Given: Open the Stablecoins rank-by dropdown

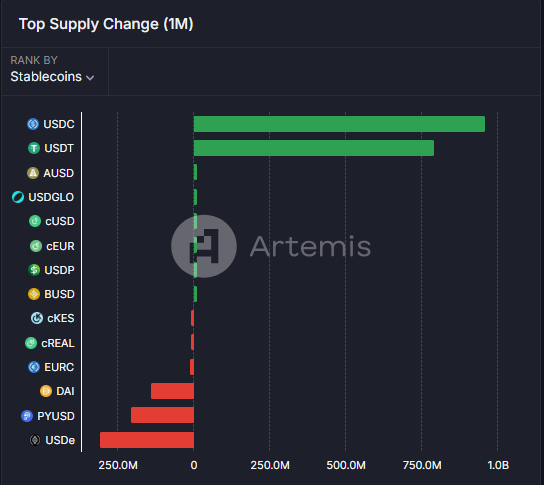Looking at the screenshot, I should pos(52,77).
